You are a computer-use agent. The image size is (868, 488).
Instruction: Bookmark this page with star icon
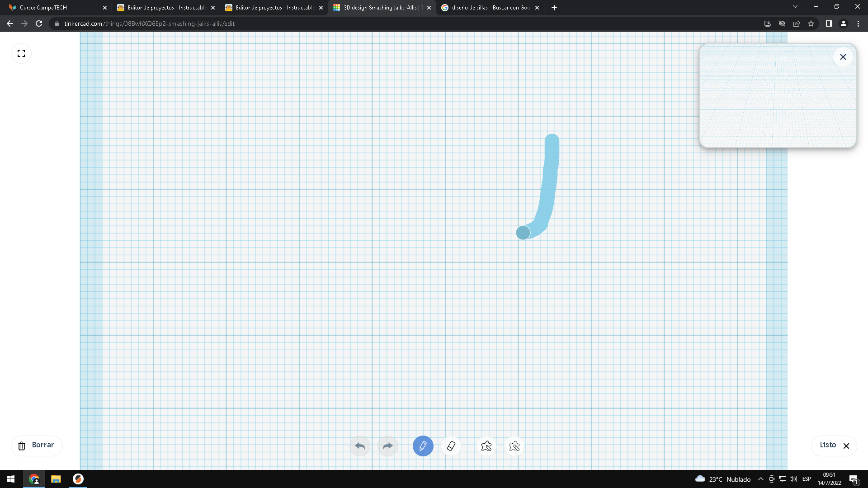coord(811,23)
